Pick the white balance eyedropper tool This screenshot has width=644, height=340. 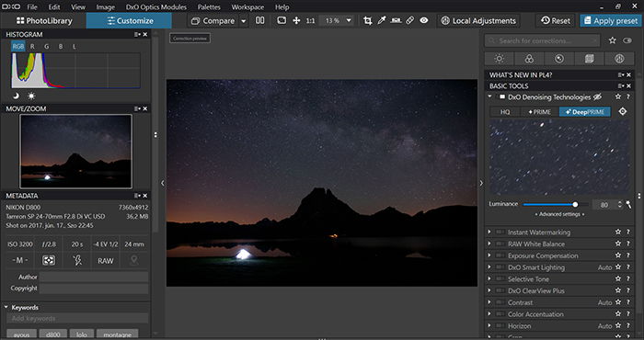click(382, 20)
